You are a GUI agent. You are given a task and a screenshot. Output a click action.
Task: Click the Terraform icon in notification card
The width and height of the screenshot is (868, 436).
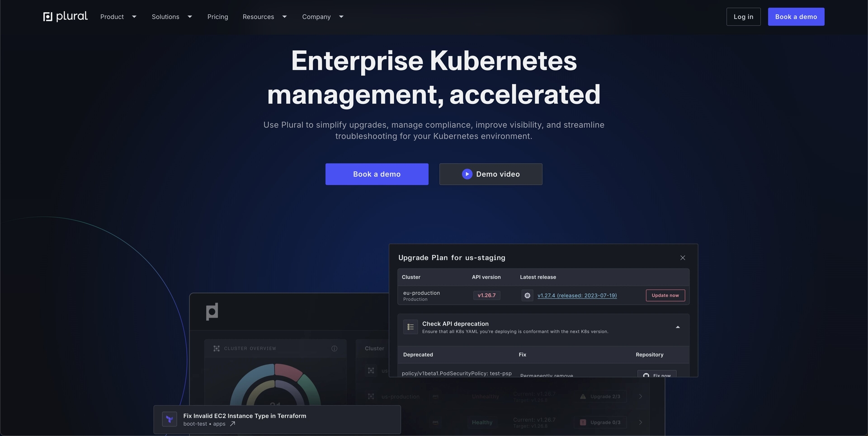[x=170, y=419]
